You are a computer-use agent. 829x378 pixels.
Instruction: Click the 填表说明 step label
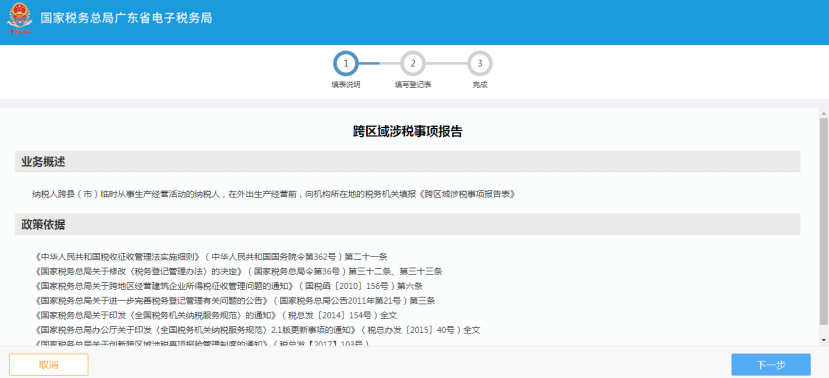[346, 85]
